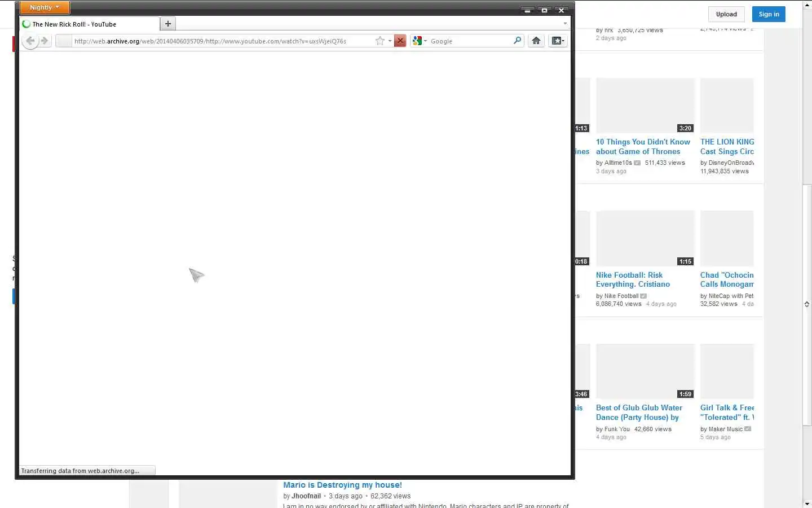Open the Nike Football channel link
This screenshot has height=508, width=812.
point(621,296)
